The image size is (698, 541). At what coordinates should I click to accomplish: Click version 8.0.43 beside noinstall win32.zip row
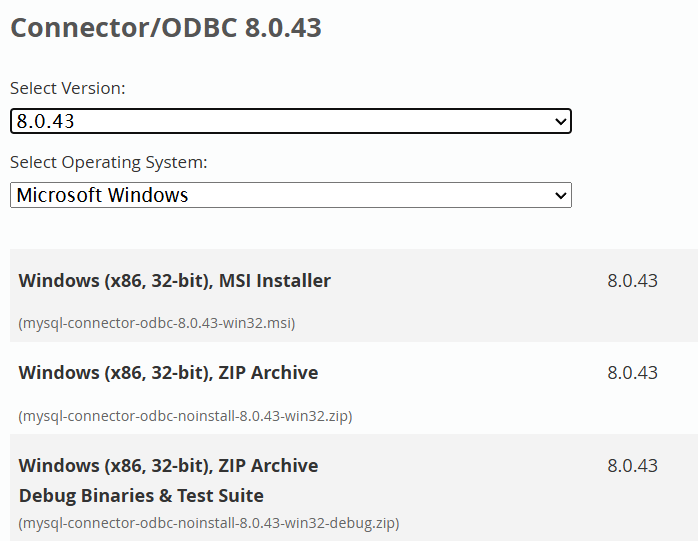pyautogui.click(x=633, y=373)
